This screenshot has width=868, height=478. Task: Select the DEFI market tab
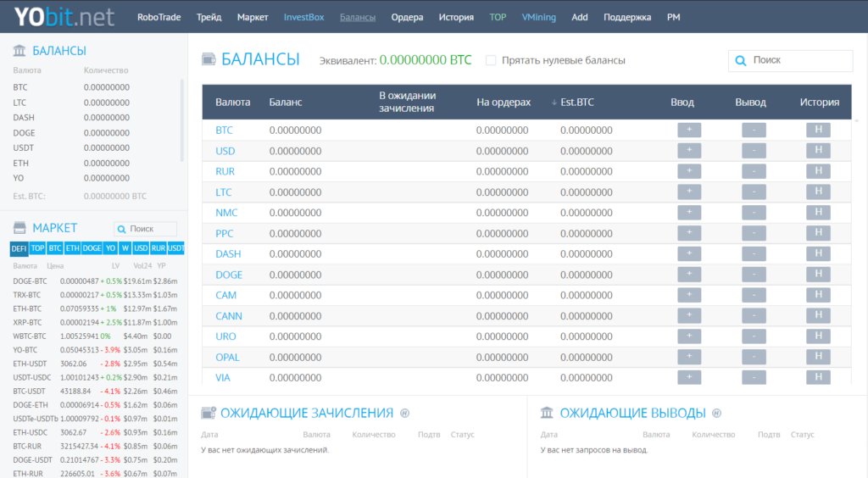click(19, 248)
